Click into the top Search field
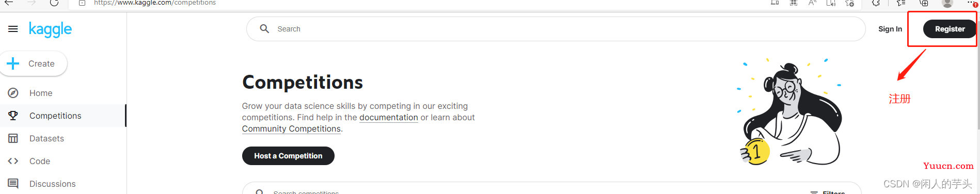The width and height of the screenshot is (980, 194). coord(556,29)
